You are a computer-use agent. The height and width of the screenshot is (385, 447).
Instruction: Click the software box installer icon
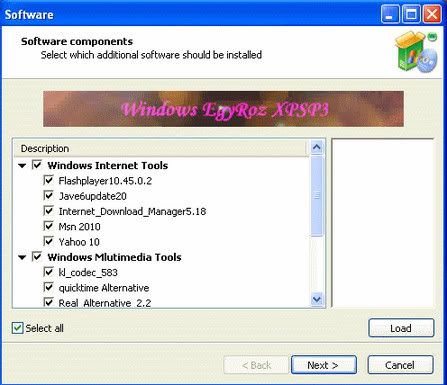(416, 52)
